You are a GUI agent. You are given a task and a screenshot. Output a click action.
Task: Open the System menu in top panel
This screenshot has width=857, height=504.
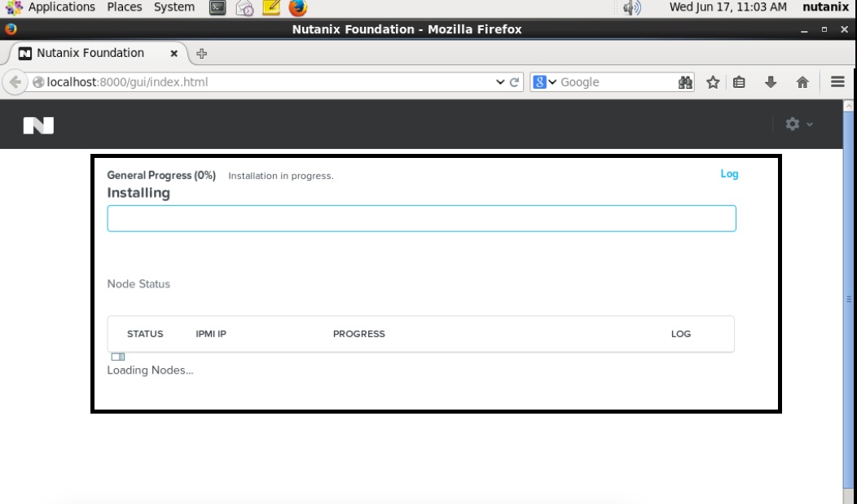[x=174, y=7]
